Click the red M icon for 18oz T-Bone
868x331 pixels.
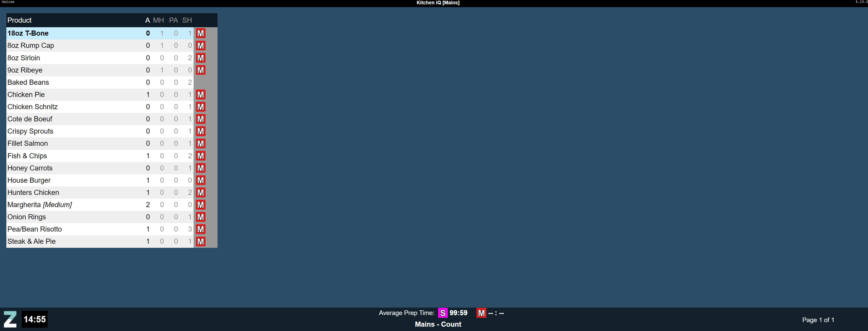click(200, 33)
